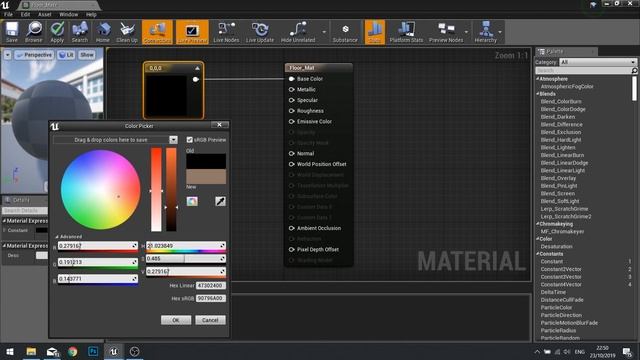Open the Window menu
Image resolution: width=640 pixels, height=360 pixels.
point(69,14)
